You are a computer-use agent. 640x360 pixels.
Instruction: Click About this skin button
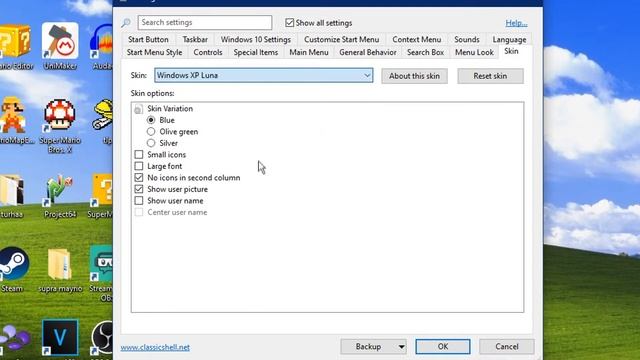pyautogui.click(x=414, y=76)
